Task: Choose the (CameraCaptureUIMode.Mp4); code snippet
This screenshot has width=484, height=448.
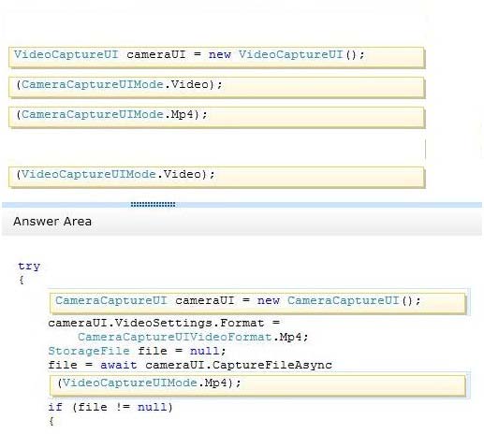Action: 216,117
